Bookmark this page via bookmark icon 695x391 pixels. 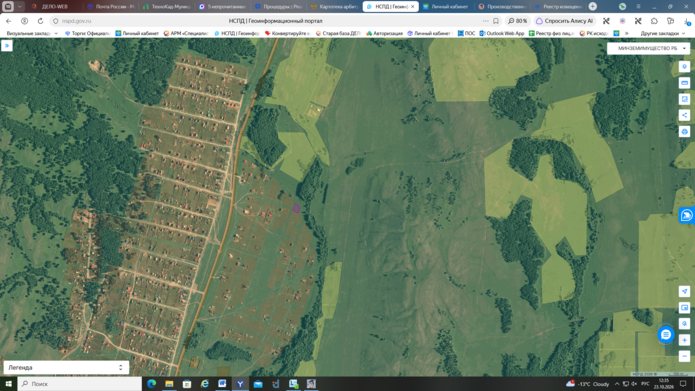coord(496,21)
